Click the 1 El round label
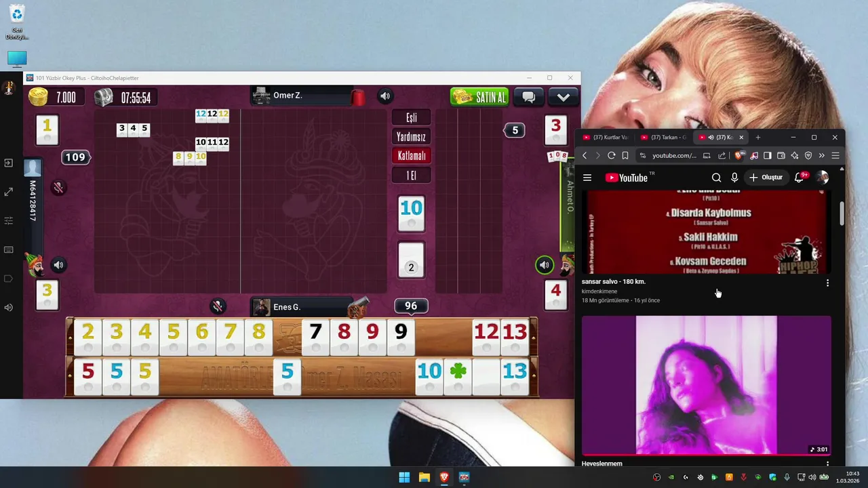This screenshot has width=868, height=488. pyautogui.click(x=411, y=176)
